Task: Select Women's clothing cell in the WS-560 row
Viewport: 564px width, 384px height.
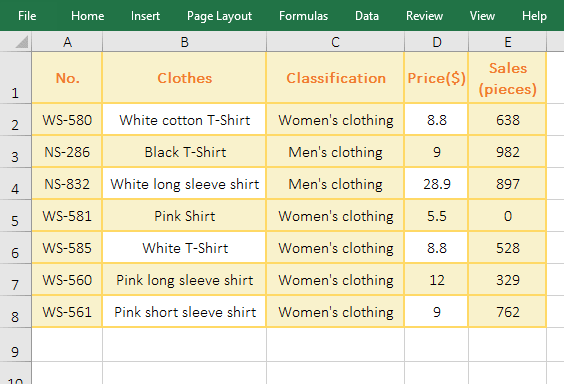Action: pyautogui.click(x=335, y=280)
